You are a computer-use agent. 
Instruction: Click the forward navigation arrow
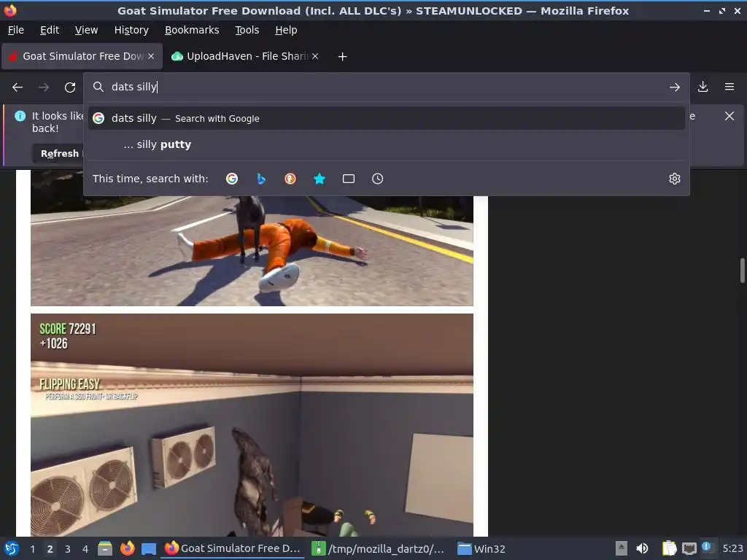44,87
